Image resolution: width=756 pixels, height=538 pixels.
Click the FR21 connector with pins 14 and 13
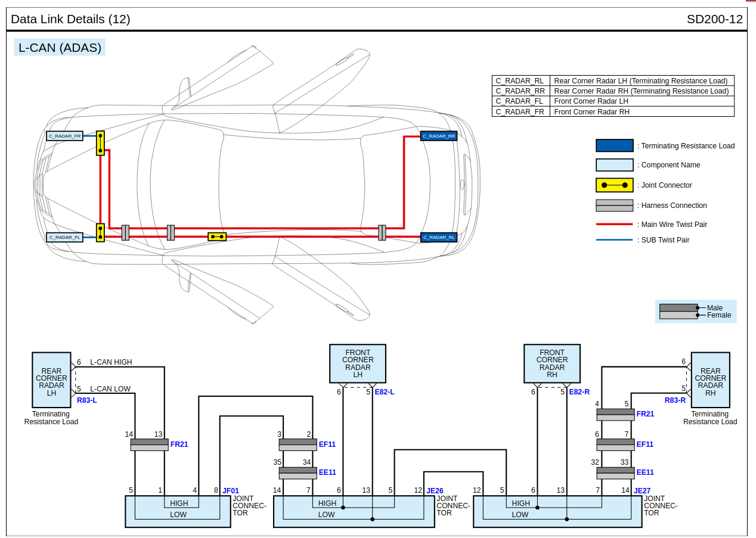[x=149, y=444]
